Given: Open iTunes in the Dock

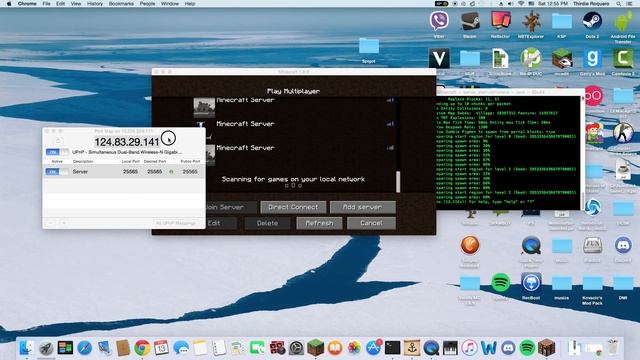Looking at the screenshot, I should [x=469, y=348].
